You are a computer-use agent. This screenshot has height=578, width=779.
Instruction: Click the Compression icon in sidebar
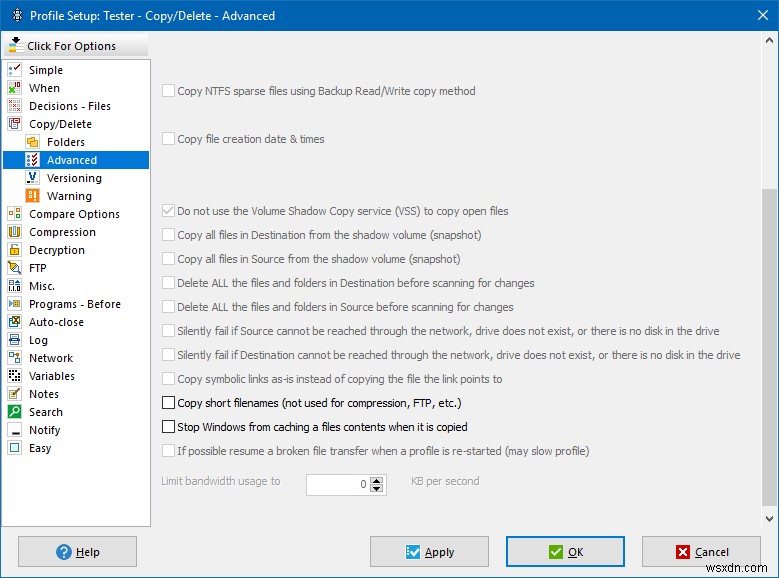point(14,232)
